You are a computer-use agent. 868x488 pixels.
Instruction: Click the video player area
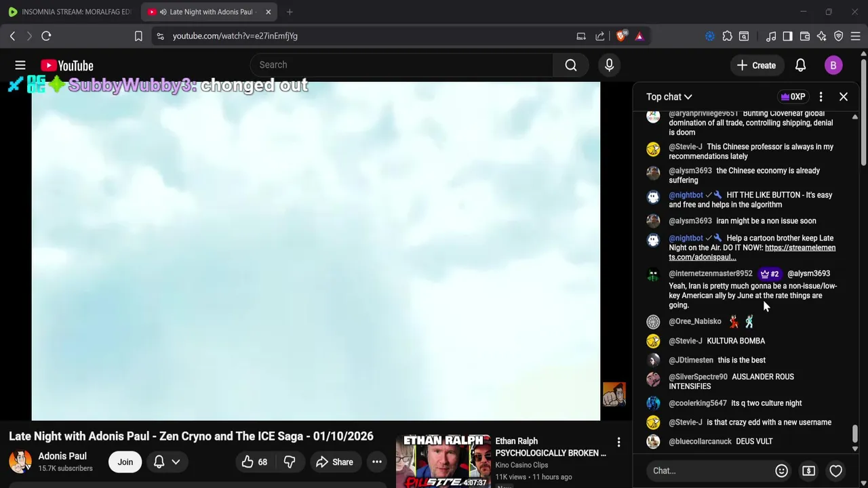point(315,251)
